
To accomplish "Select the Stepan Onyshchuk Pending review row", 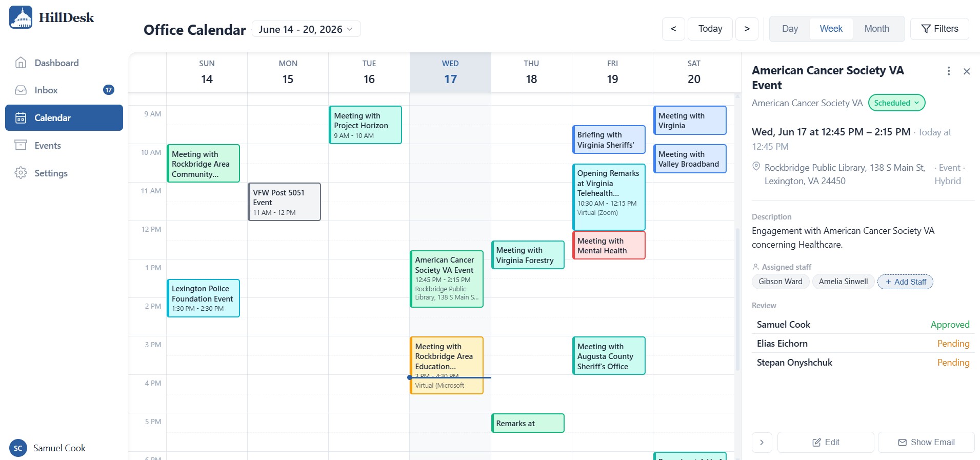I will tap(863, 363).
